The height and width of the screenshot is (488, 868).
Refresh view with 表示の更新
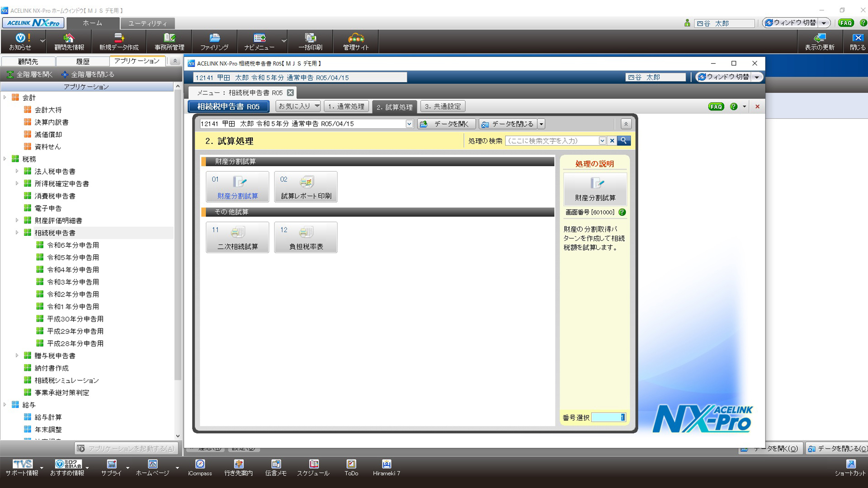click(819, 42)
